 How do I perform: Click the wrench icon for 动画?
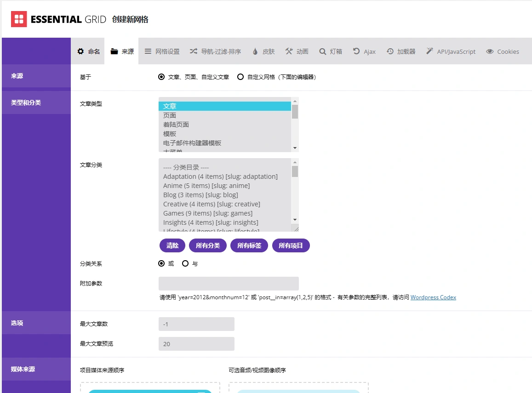[289, 51]
